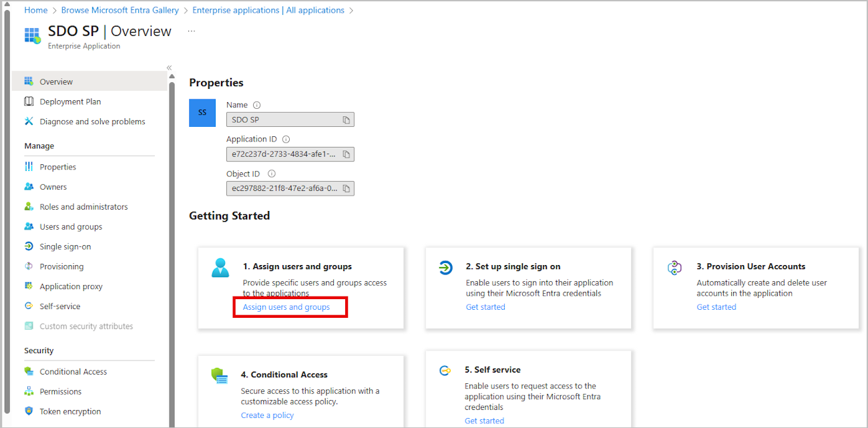Screen dimensions: 868x428
Task: Open Users and groups in sidebar
Action: click(71, 226)
